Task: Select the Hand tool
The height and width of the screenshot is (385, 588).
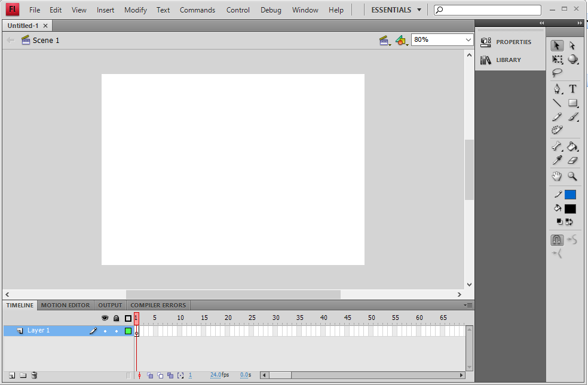Action: pos(558,176)
